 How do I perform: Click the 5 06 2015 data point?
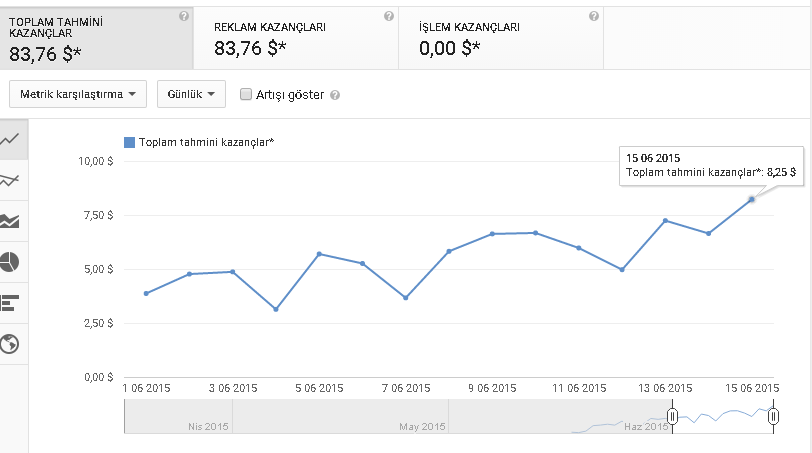point(320,254)
